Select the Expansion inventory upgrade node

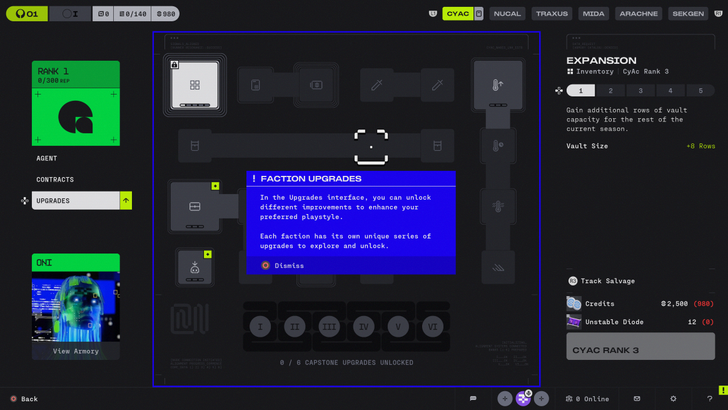pyautogui.click(x=195, y=85)
